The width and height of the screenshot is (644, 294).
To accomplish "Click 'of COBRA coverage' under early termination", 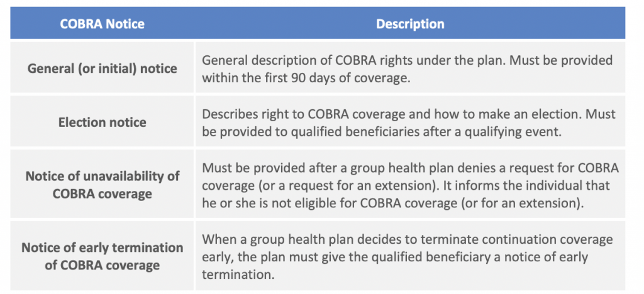I will click(103, 265).
